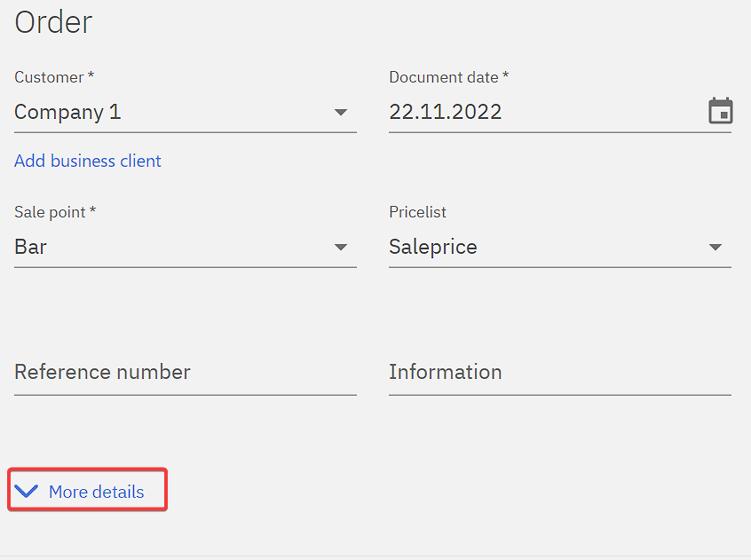751x560 pixels.
Task: Click the Customer field label
Action: tap(49, 77)
